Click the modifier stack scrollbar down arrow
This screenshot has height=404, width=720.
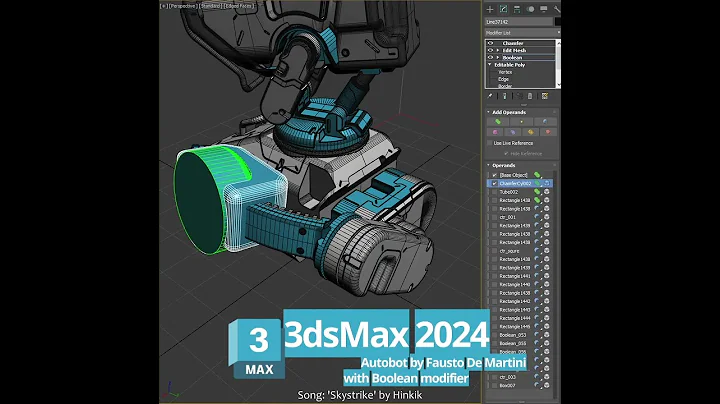558,85
